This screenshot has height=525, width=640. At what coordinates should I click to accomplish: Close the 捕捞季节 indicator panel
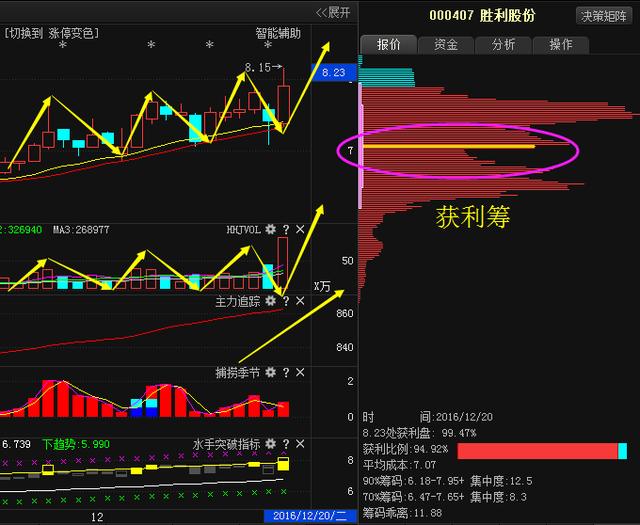click(x=300, y=373)
